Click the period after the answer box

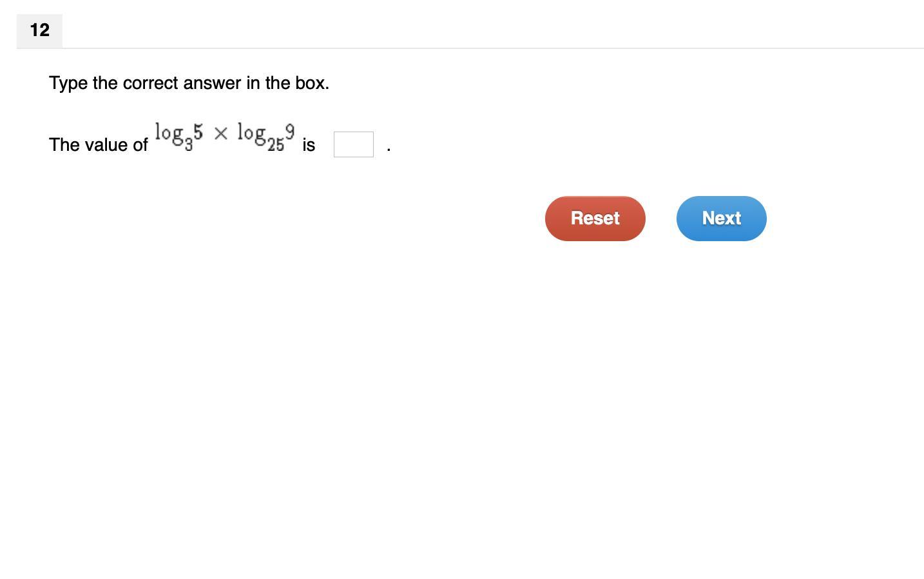coord(389,149)
